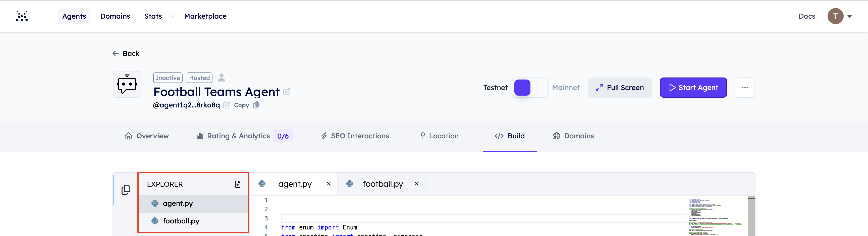Click the agent robot avatar image

pyautogui.click(x=127, y=84)
